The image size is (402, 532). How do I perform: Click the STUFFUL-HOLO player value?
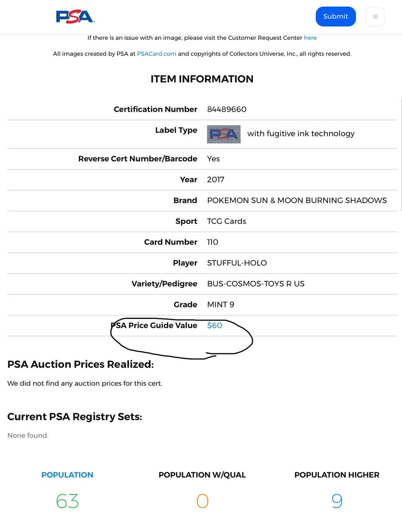tap(237, 263)
